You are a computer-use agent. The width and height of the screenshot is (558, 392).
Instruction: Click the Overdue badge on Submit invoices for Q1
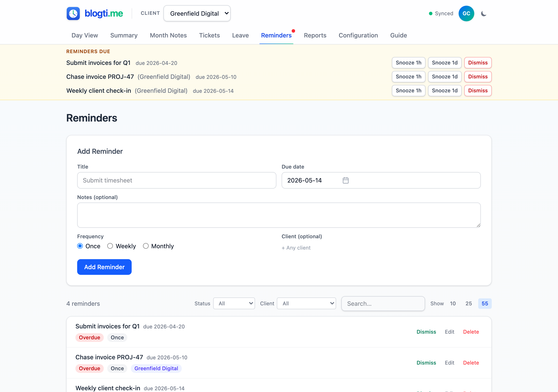tap(89, 337)
